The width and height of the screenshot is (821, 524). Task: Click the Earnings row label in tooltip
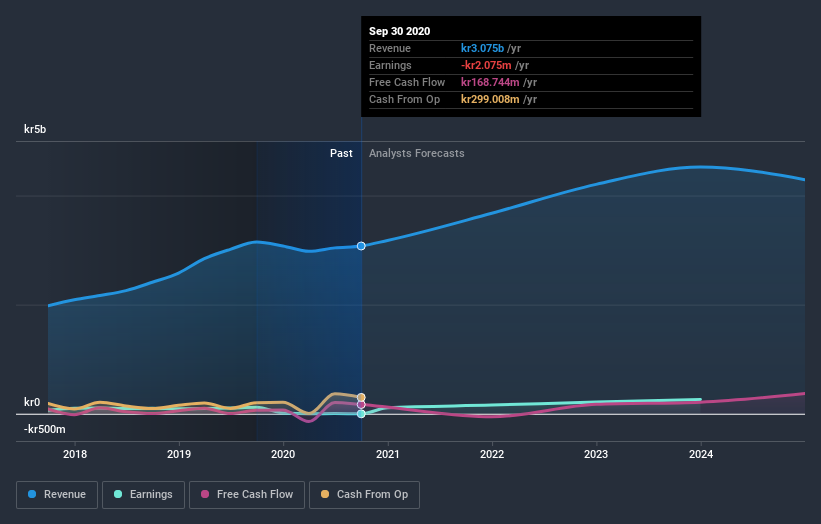click(390, 65)
